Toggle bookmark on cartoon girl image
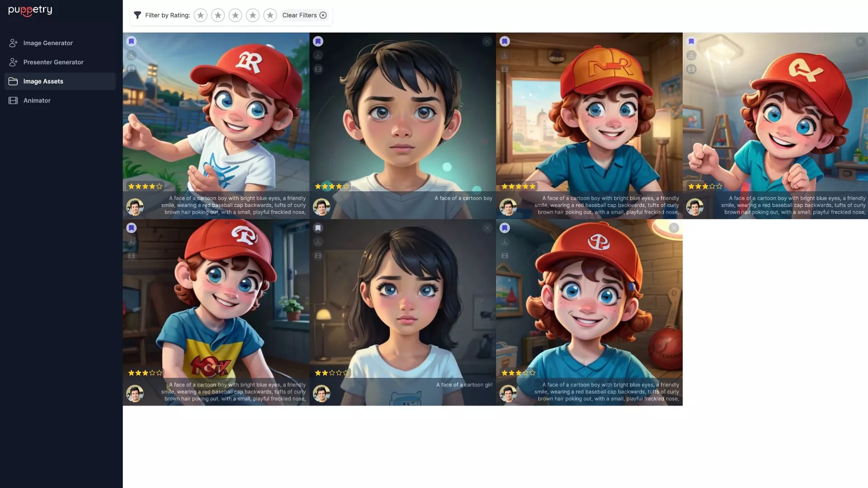868x488 pixels. tap(318, 228)
